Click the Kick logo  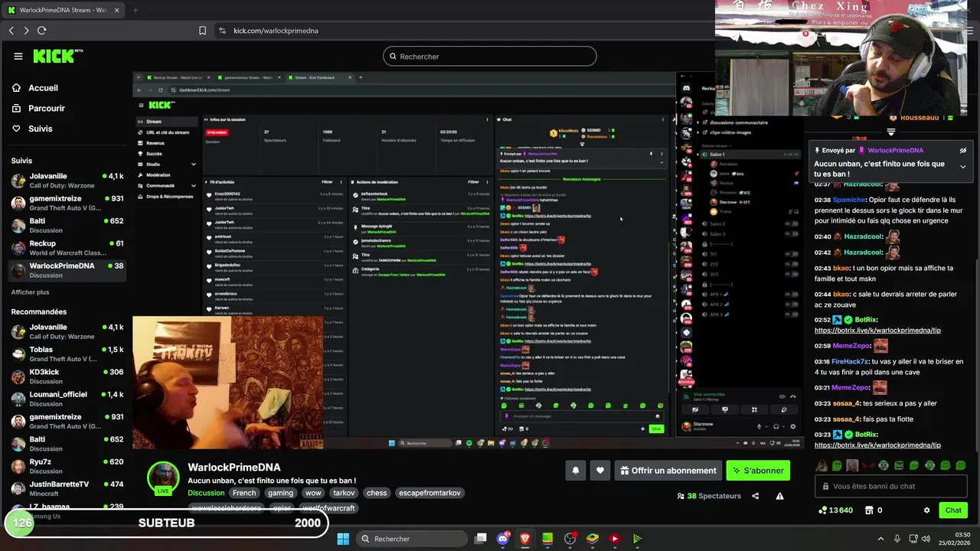[x=57, y=56]
